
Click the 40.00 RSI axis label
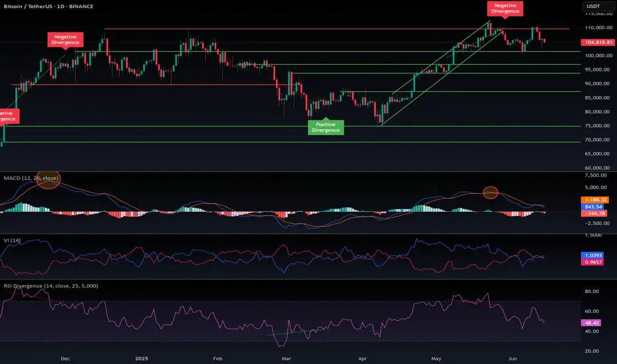click(x=592, y=332)
